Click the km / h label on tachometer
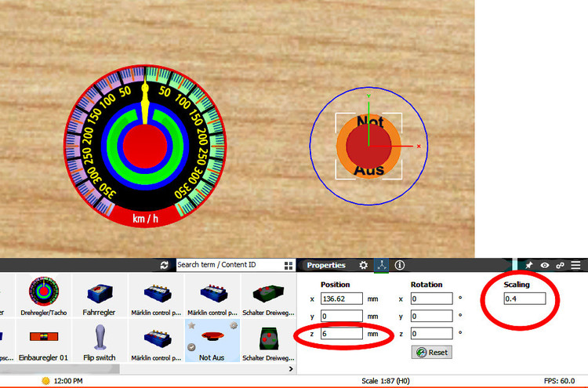This screenshot has width=588, height=388. click(145, 218)
